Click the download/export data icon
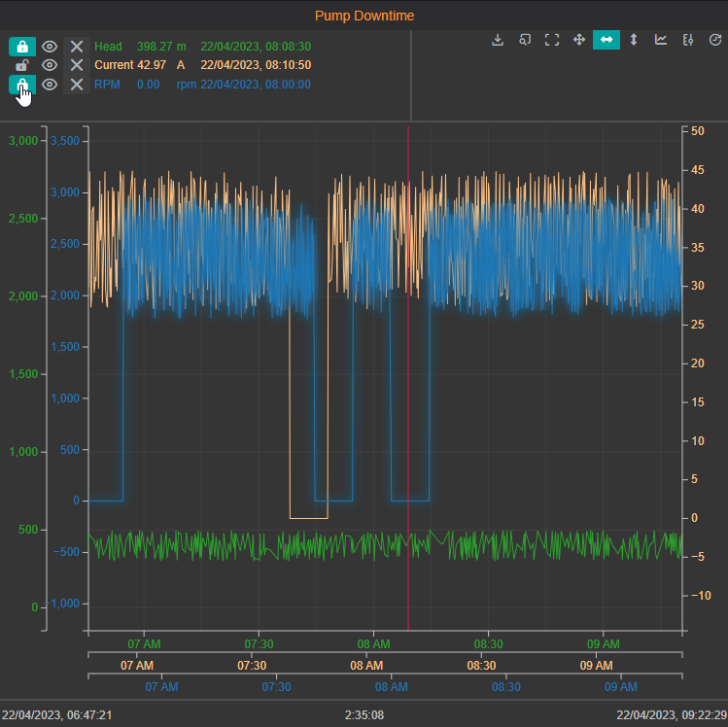 [498, 40]
